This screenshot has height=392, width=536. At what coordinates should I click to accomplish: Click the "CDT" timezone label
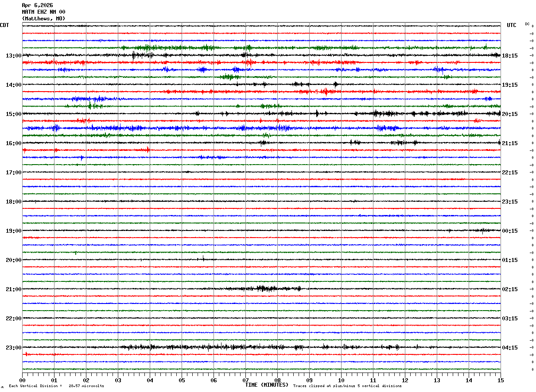point(4,25)
